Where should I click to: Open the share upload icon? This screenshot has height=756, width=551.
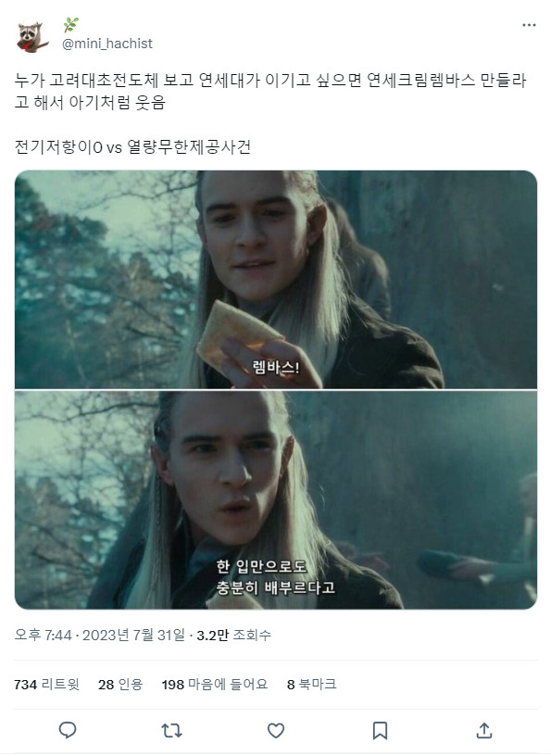[484, 730]
